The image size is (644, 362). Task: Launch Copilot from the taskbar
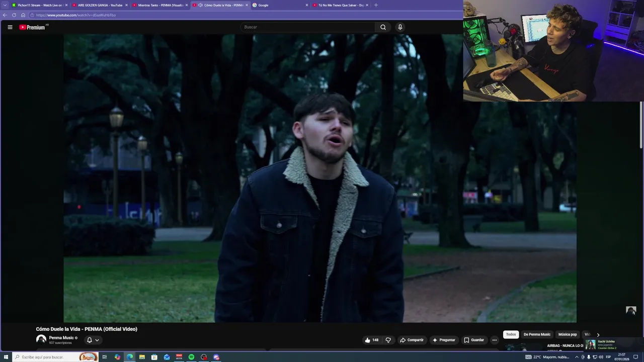[x=117, y=357]
